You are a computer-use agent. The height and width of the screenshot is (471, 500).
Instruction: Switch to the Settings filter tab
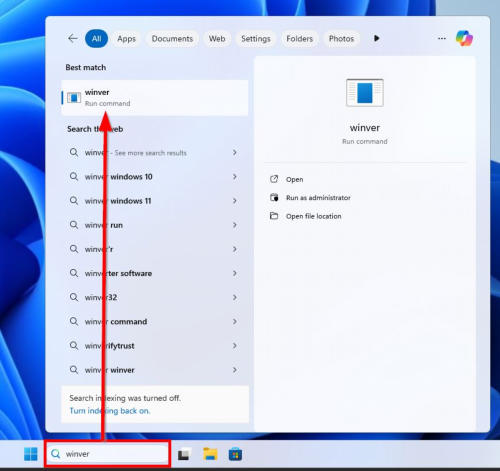(x=256, y=39)
